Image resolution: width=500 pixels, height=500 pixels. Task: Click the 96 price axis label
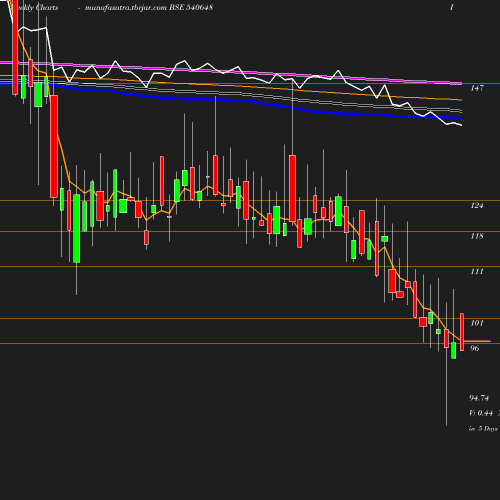(474, 348)
